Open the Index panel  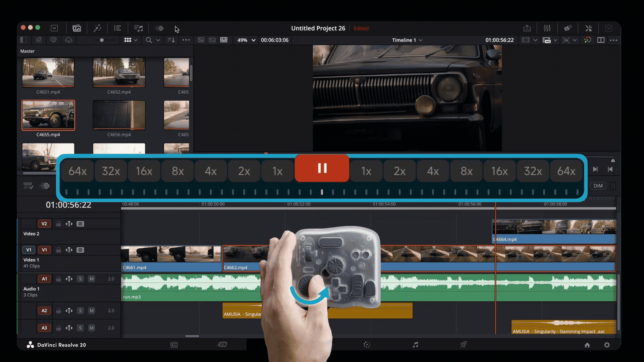point(117,28)
